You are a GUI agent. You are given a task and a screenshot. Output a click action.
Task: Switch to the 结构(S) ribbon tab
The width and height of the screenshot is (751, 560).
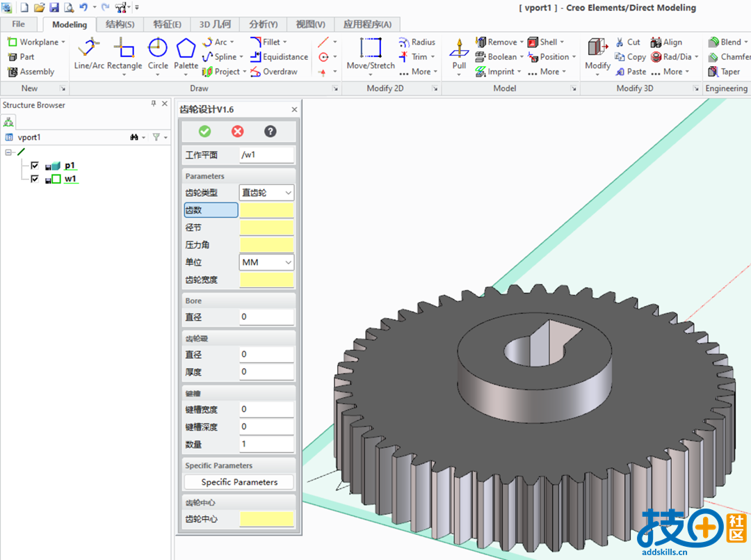coord(120,24)
